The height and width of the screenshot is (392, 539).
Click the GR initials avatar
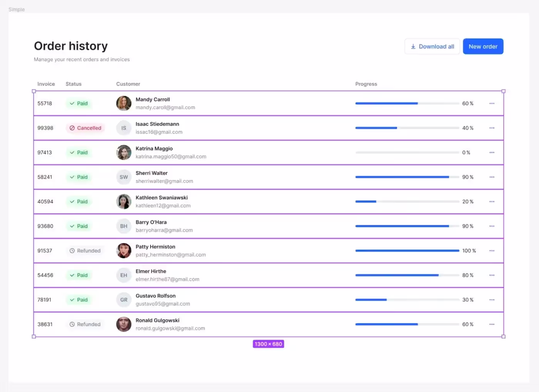click(124, 300)
